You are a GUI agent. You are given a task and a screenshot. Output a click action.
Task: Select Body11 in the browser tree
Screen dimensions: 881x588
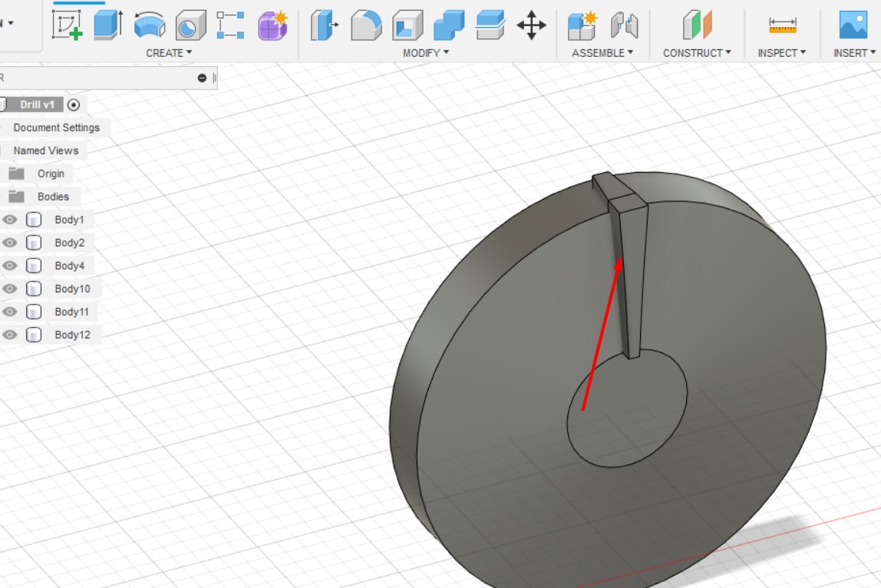(x=72, y=312)
